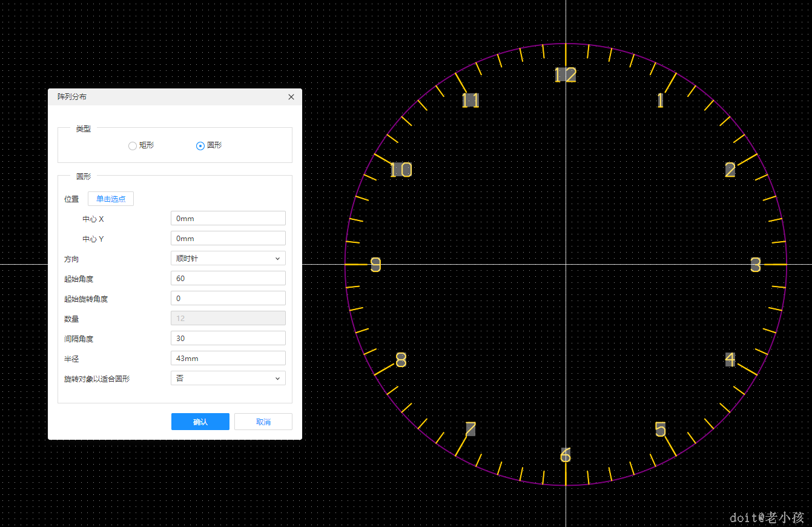Select the number 7 on the clock face

tap(470, 429)
